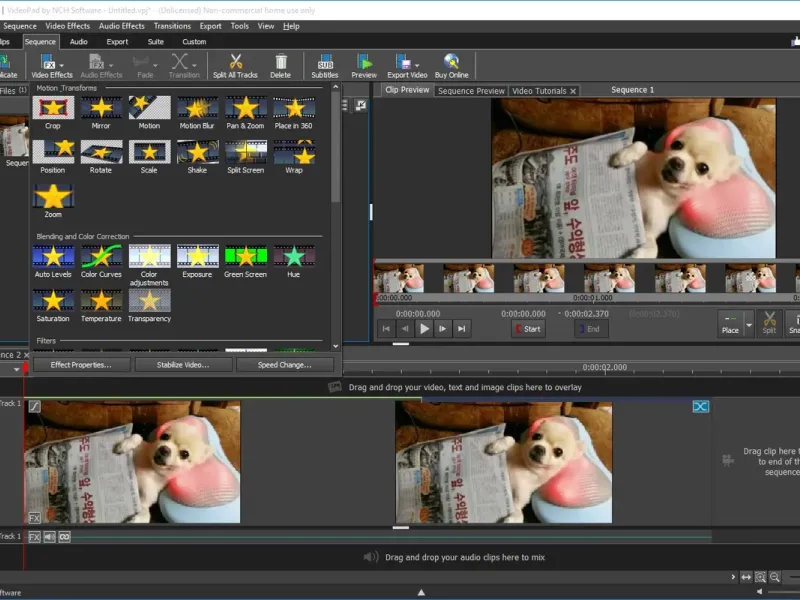Viewport: 800px width, 600px height.
Task: Expand the Export Video dropdown arrow
Action: coord(416,63)
